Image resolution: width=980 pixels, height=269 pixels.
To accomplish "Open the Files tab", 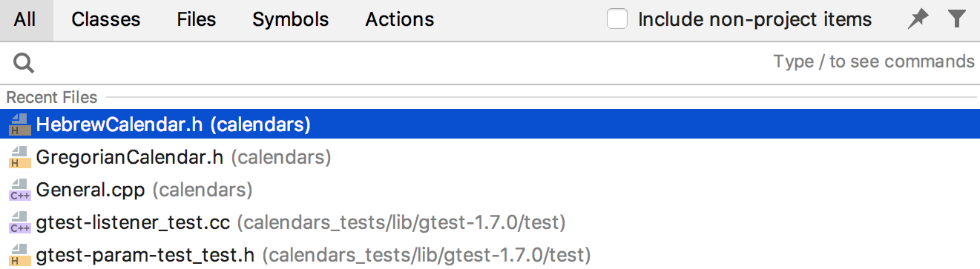I will [x=197, y=20].
